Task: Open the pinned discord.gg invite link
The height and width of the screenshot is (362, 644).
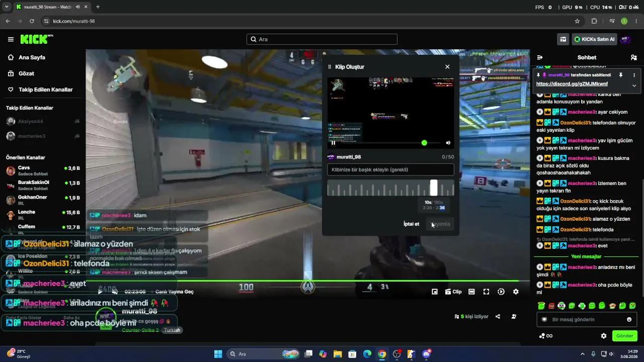Action: [572, 84]
